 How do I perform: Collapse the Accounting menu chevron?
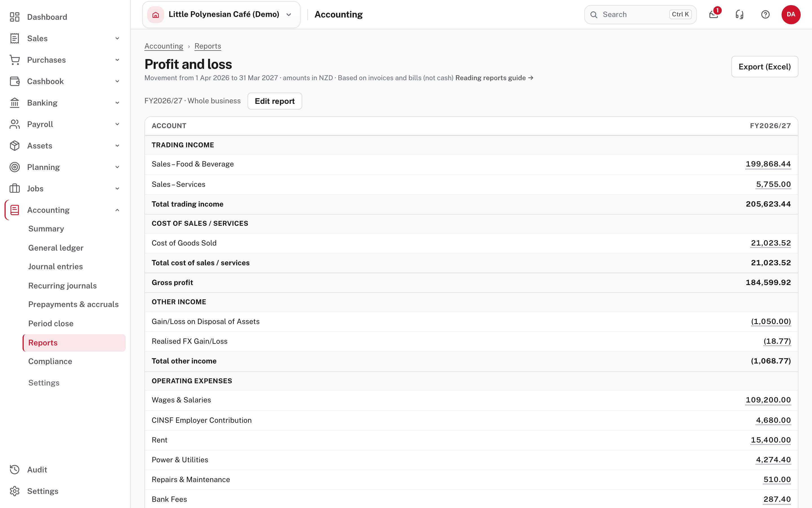tap(118, 210)
